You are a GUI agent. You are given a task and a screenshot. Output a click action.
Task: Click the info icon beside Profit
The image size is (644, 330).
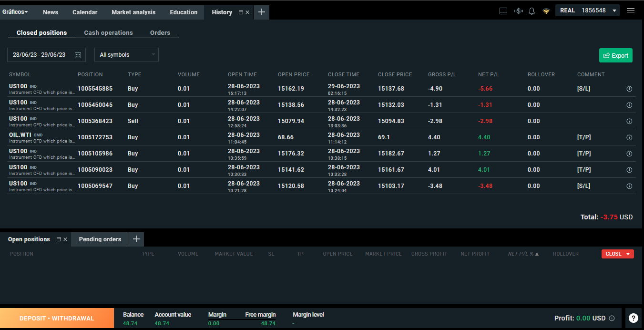tap(612, 318)
